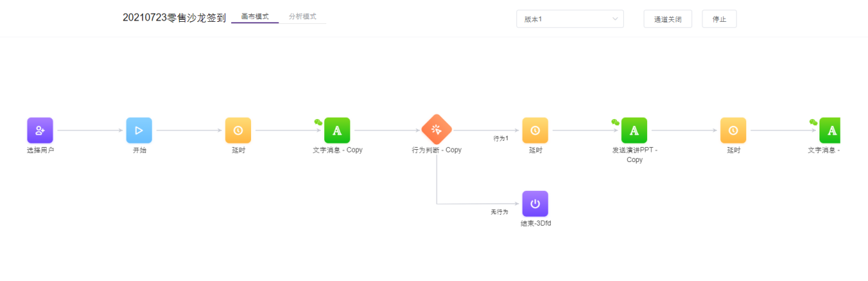Click the purple 选择用户 node icon
Image resolution: width=868 pixels, height=281 pixels.
[x=40, y=130]
